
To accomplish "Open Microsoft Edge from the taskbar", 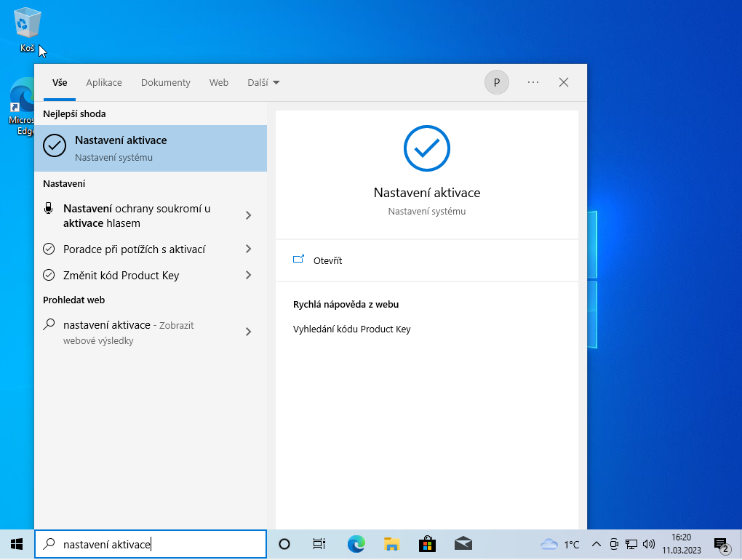I will click(x=356, y=543).
